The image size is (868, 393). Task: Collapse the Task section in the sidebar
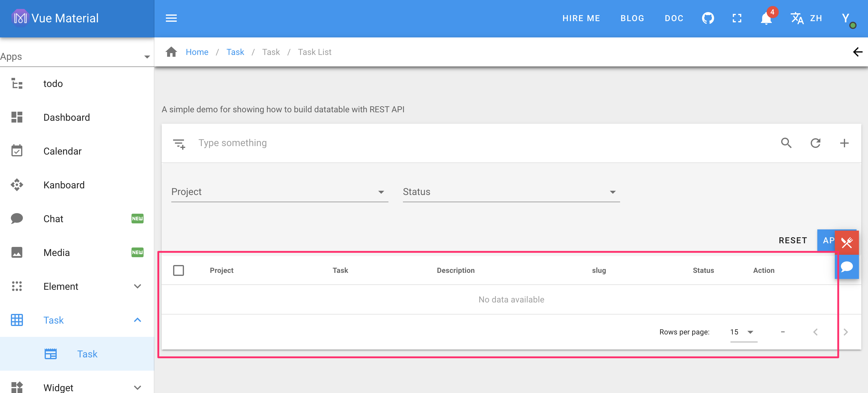point(137,320)
